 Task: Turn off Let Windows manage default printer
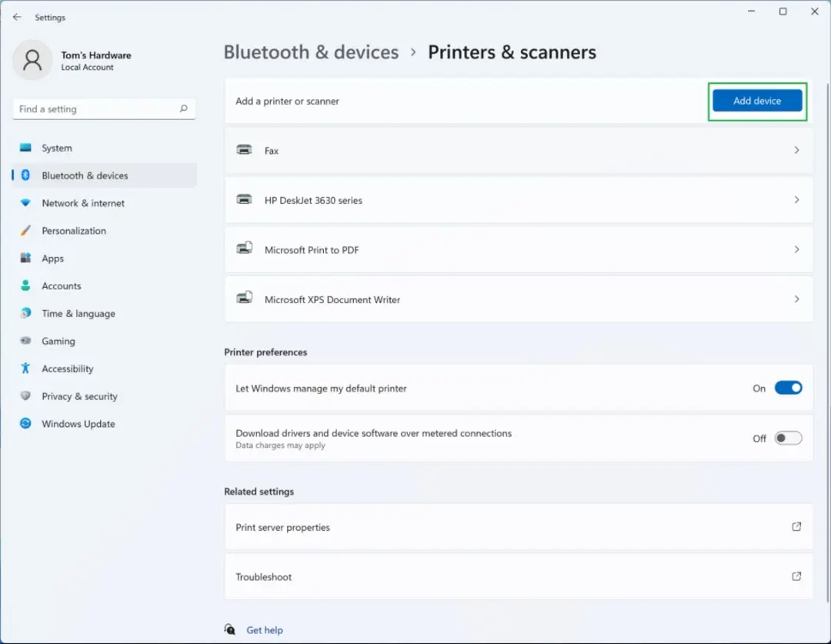[788, 388]
